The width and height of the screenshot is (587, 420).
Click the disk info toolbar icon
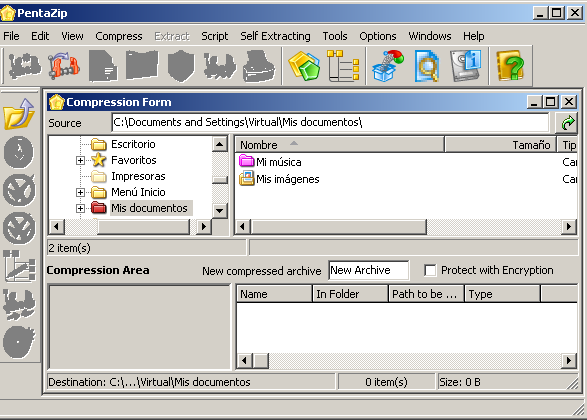466,66
